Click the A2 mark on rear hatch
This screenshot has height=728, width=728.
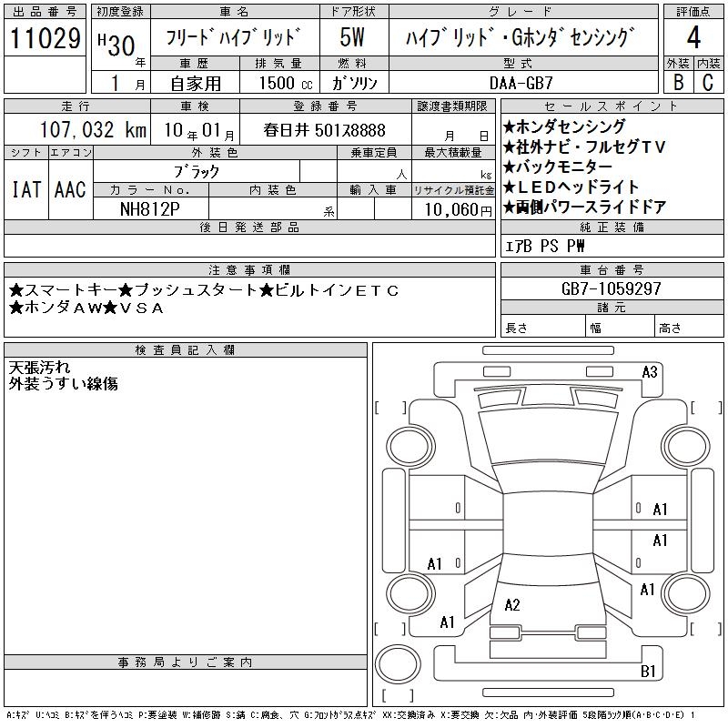coord(512,605)
